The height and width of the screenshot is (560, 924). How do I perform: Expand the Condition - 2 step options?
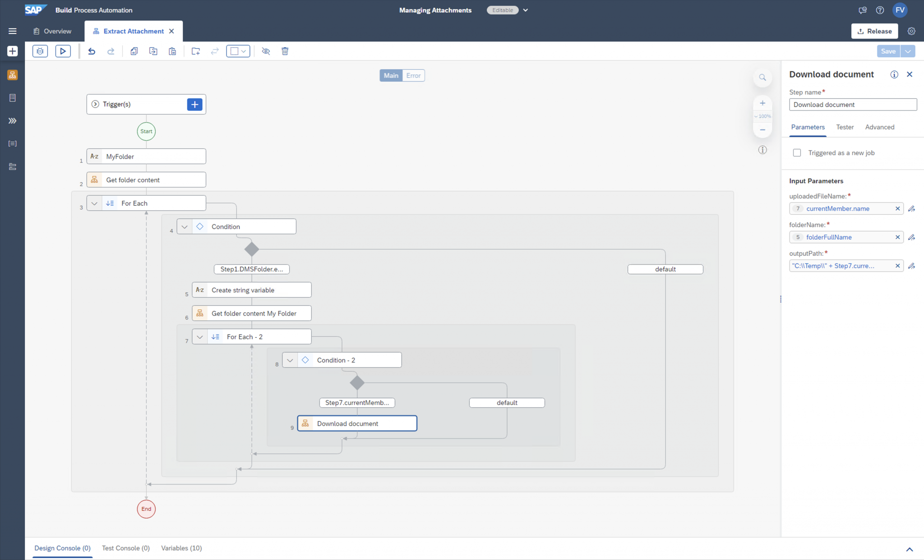click(x=291, y=360)
